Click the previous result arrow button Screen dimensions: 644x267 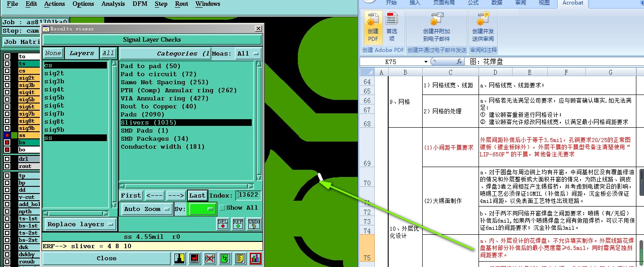coord(154,195)
